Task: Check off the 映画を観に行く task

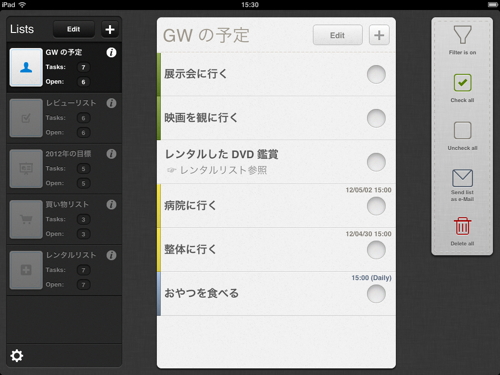Action: (376, 118)
